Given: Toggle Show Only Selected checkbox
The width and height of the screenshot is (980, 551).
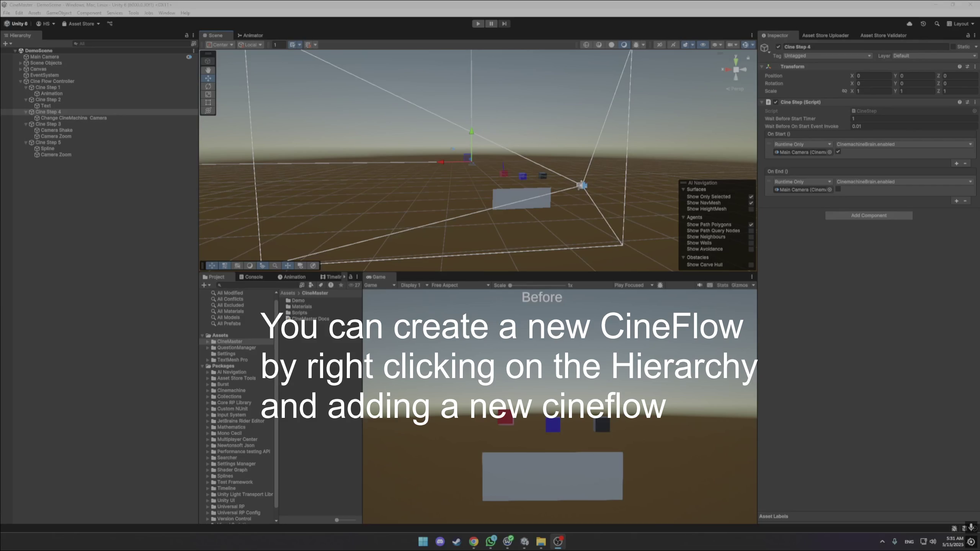Looking at the screenshot, I should pos(751,197).
